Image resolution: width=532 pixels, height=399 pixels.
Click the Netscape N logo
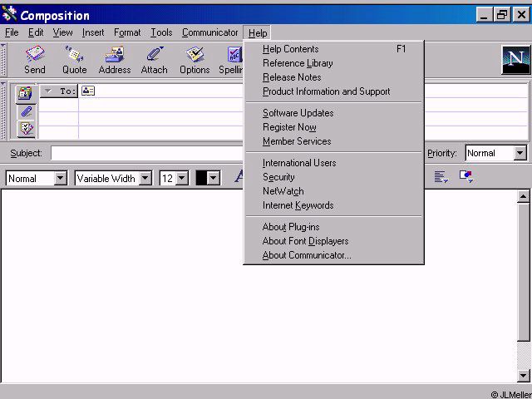(x=515, y=60)
